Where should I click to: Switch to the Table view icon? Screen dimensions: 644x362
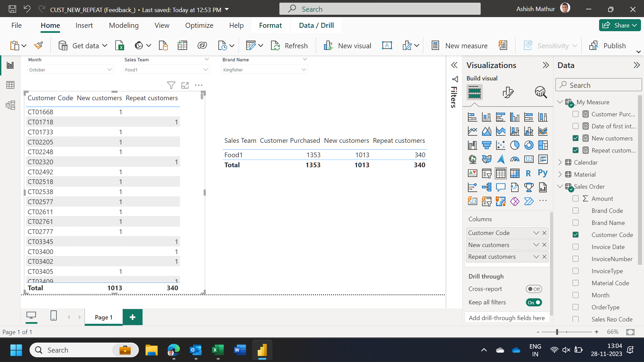click(10, 85)
